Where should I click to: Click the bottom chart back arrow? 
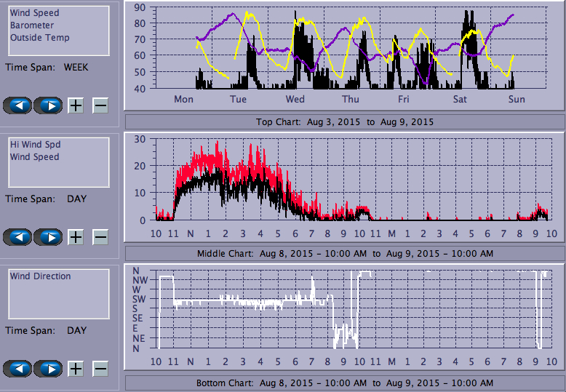coord(18,369)
